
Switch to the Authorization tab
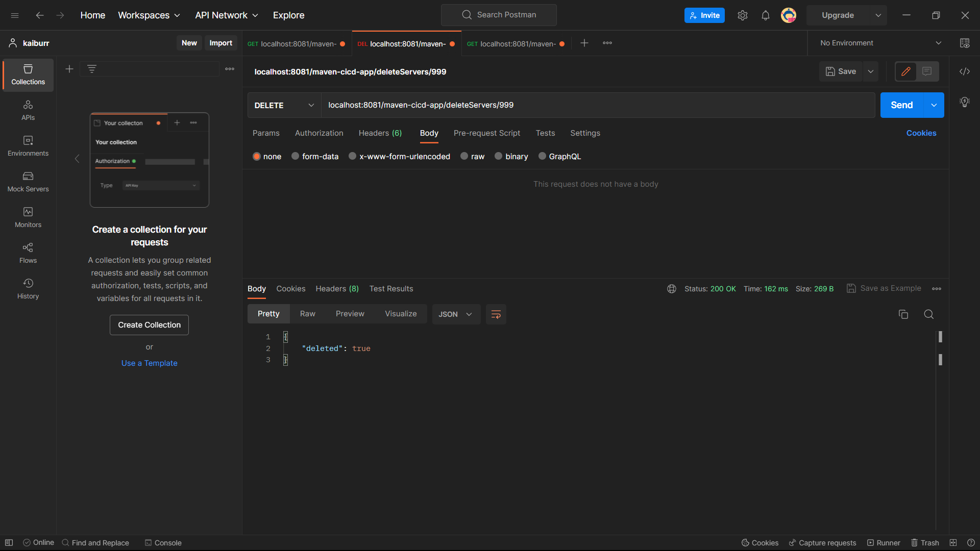click(318, 133)
